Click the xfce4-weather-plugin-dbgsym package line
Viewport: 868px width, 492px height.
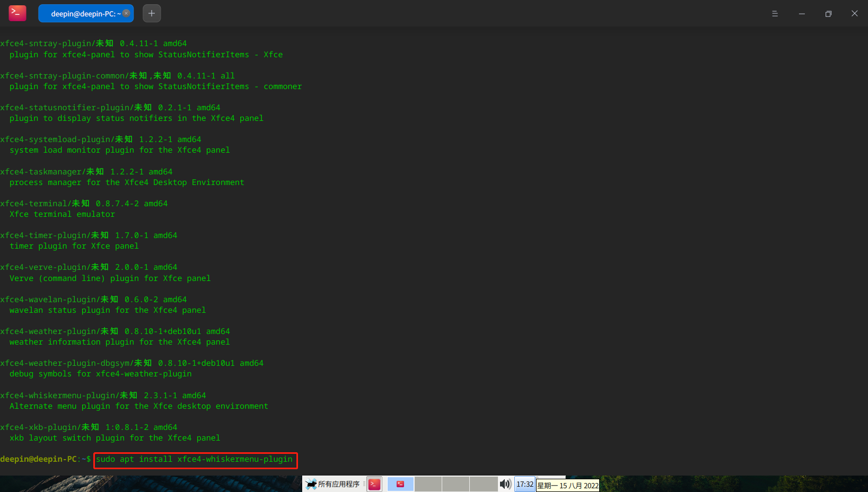pos(132,363)
